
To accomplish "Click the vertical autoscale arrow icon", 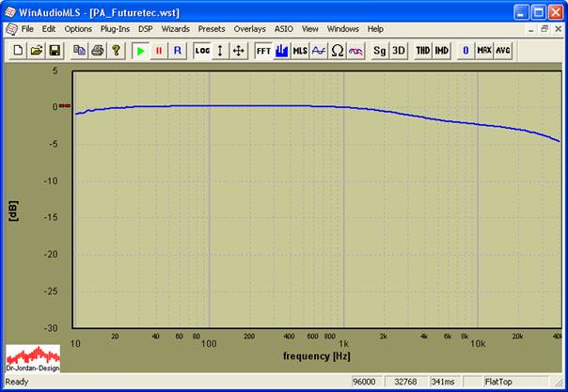I will click(x=220, y=51).
